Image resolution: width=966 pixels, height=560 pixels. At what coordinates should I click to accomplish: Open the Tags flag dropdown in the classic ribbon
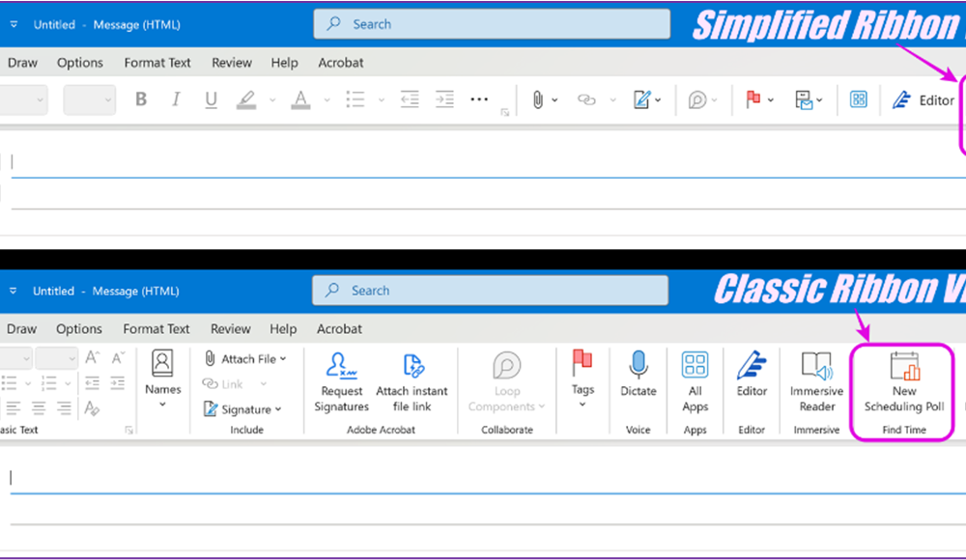(582, 377)
